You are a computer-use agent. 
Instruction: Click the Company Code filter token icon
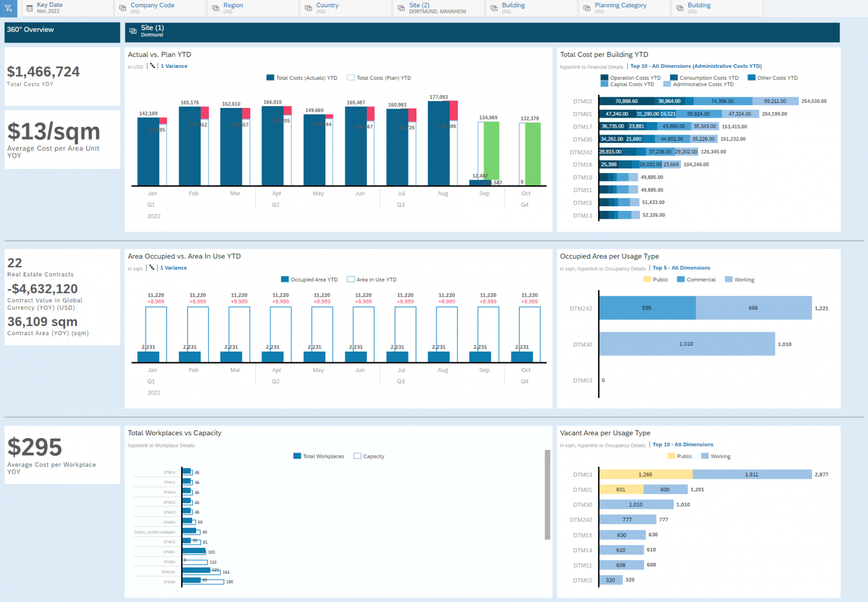[x=122, y=8]
